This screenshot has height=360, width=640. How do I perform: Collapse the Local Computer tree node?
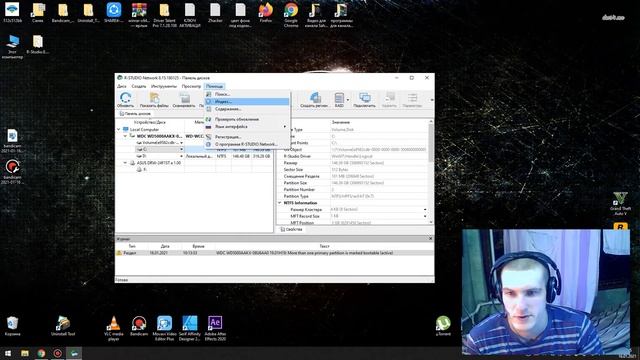coord(119,129)
